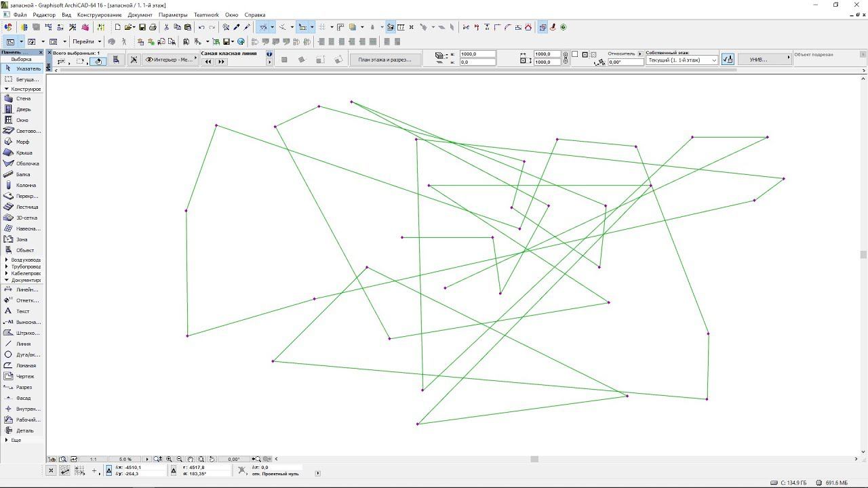Expand the Трубопроводы tool group
868x488 pixels.
pos(7,266)
